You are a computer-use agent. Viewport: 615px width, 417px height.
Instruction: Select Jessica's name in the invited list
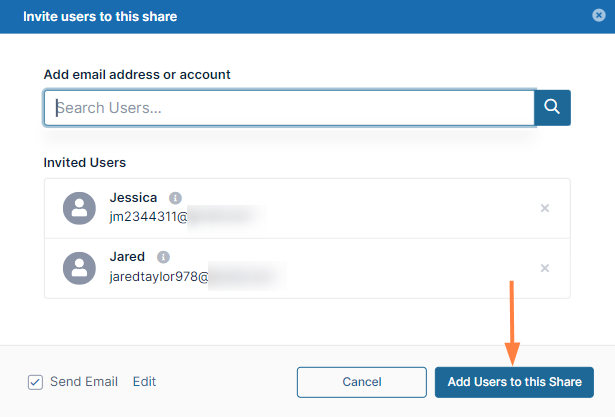pyautogui.click(x=133, y=198)
